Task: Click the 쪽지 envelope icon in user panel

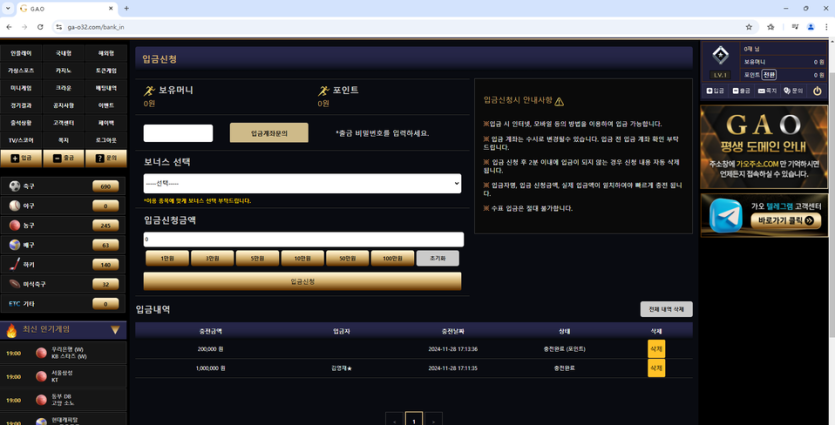Action: click(x=761, y=91)
